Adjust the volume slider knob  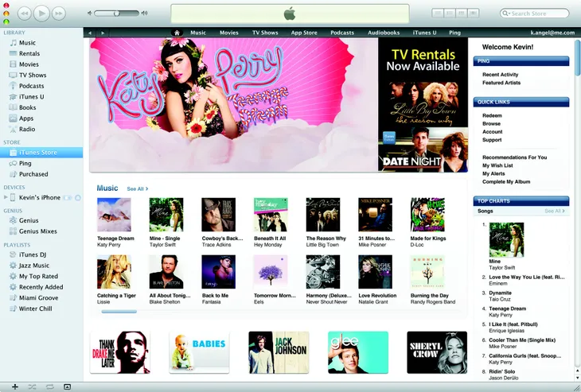117,14
